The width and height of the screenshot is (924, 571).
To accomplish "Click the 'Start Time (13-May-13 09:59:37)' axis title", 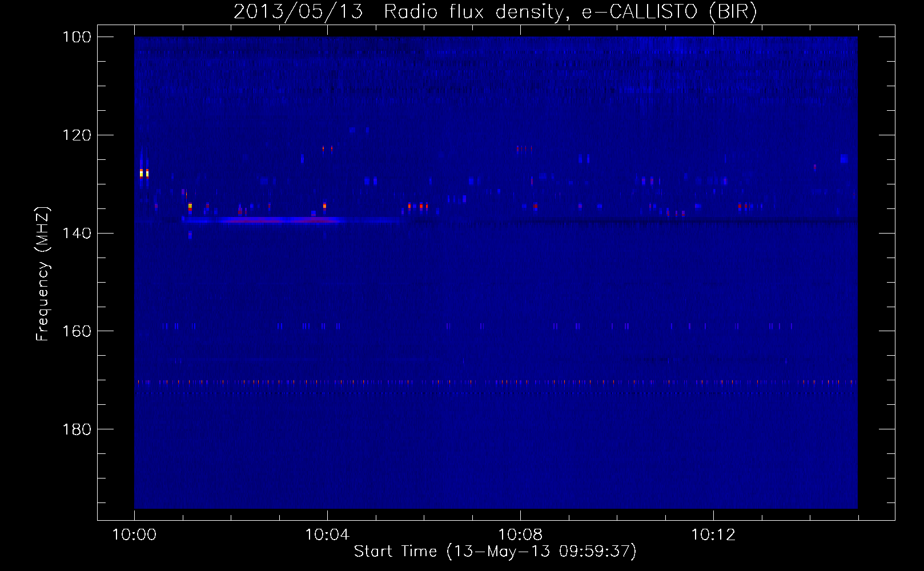I will [x=495, y=552].
